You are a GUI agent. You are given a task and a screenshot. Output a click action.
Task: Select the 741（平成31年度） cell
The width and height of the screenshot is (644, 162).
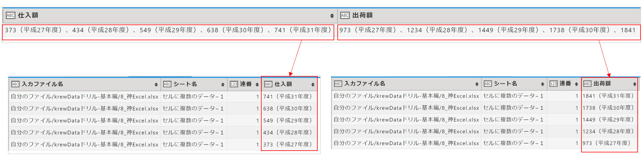[x=289, y=96]
